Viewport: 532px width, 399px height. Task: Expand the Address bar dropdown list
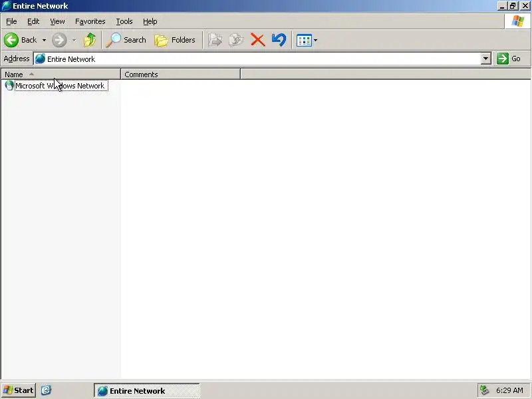click(486, 59)
